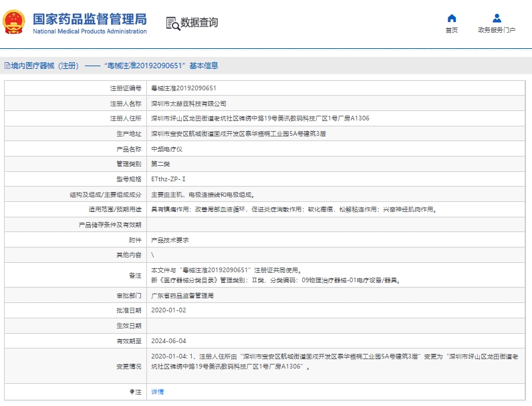532x406 pixels.
Task: Click the 首页 label
Action: [x=452, y=30]
